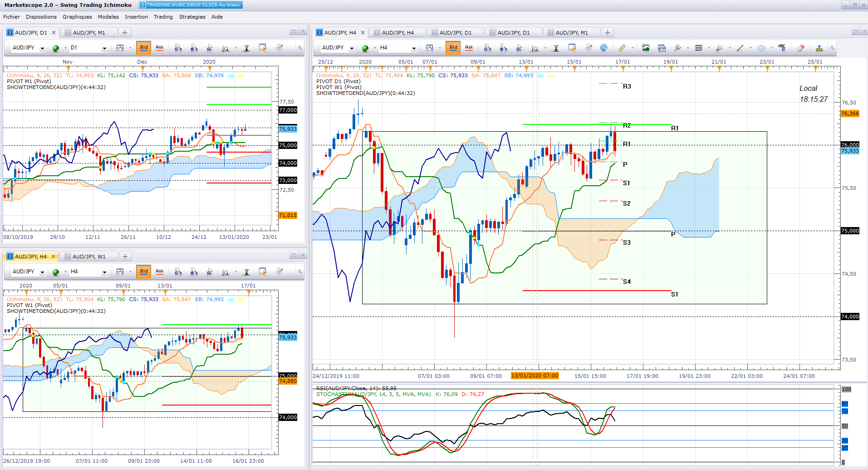Zoom in on the main H4 chart
The height and width of the screenshot is (470, 868).
click(487, 48)
